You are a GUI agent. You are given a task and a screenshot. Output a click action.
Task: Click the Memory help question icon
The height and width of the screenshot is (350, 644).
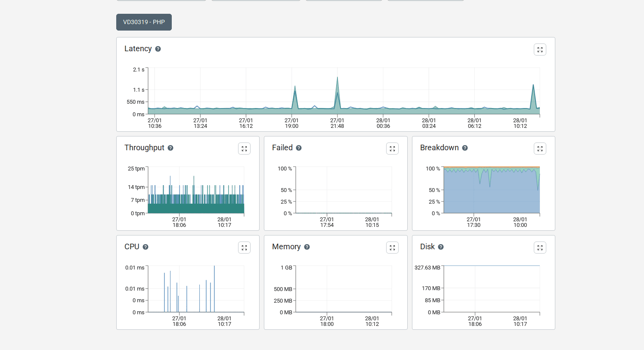coord(307,247)
